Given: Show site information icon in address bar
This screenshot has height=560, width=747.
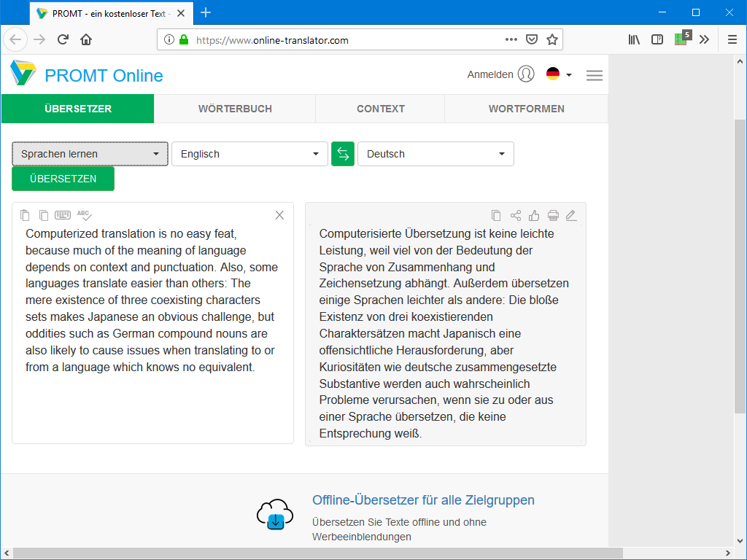Looking at the screenshot, I should (x=169, y=39).
